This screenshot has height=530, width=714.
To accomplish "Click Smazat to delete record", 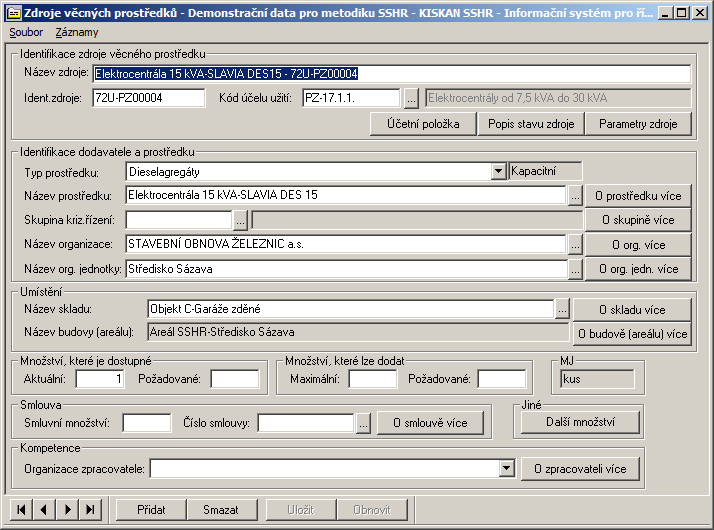I will pos(221,510).
